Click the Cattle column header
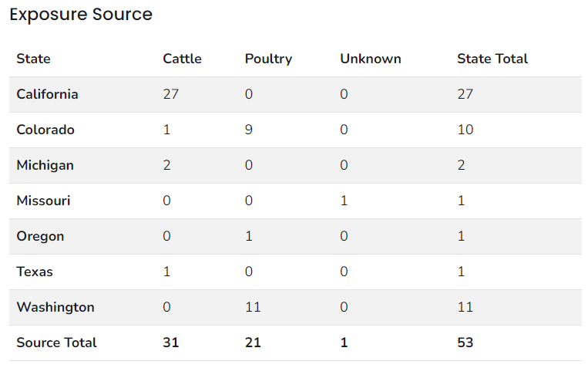The width and height of the screenshot is (588, 368). [182, 59]
